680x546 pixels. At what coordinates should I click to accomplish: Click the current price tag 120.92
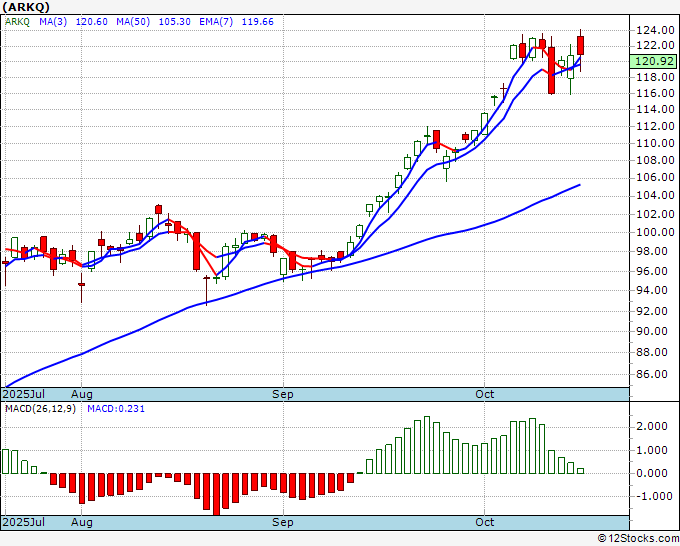654,61
